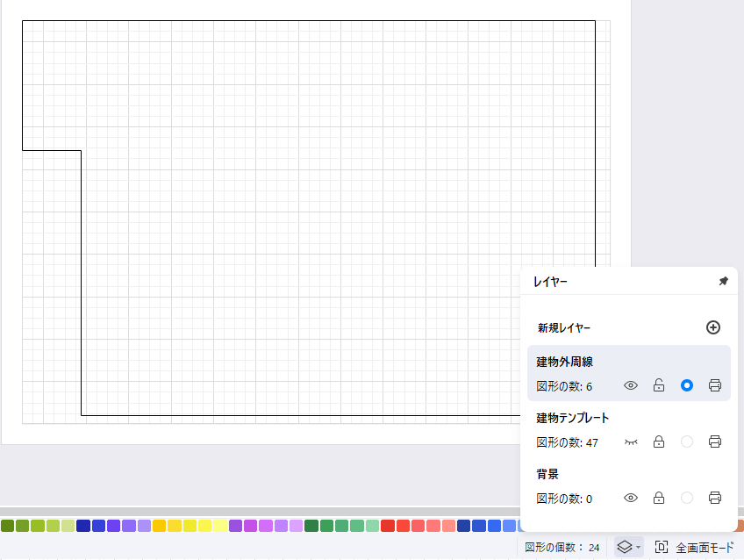Click the 図形の数: 6 count text
This screenshot has height=560, width=744.
[x=564, y=386]
